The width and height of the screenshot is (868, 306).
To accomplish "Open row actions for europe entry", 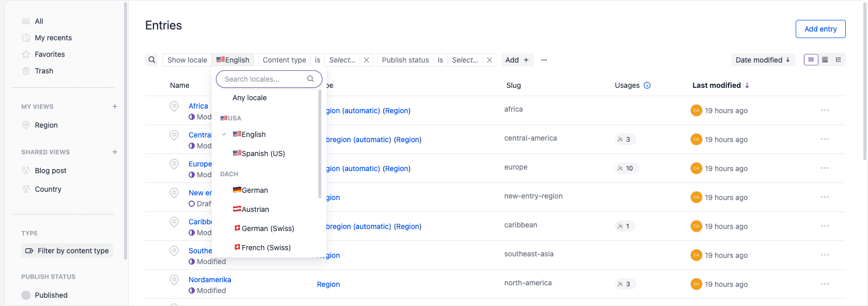I will [825, 168].
